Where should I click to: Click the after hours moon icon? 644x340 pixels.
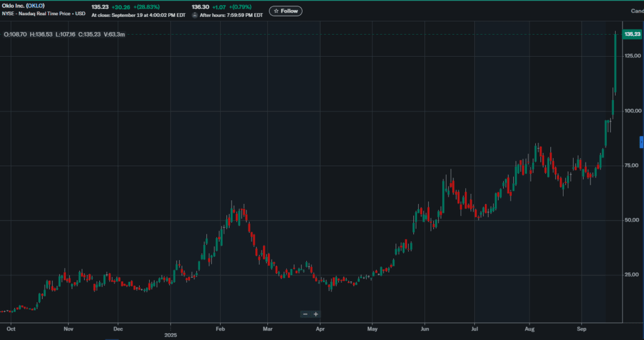195,14
